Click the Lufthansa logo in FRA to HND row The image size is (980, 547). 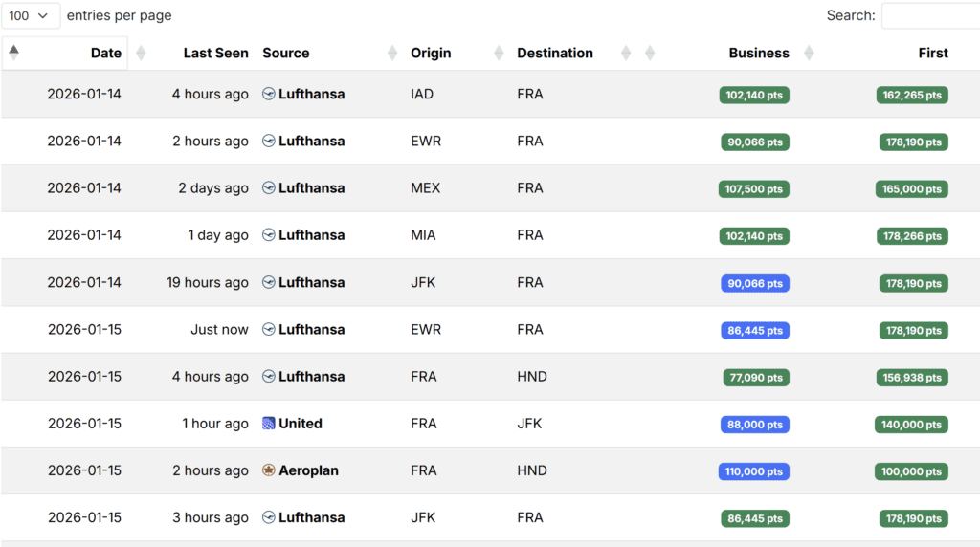[269, 376]
